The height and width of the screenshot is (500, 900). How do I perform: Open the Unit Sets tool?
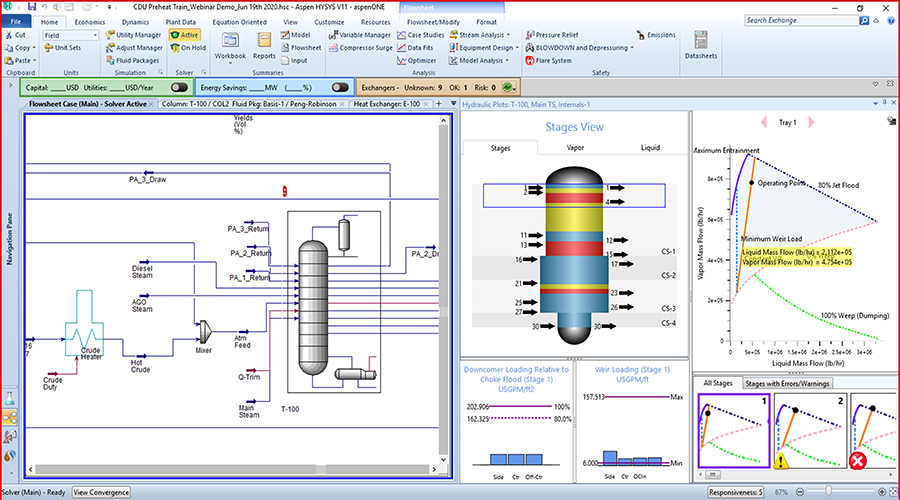tap(63, 48)
